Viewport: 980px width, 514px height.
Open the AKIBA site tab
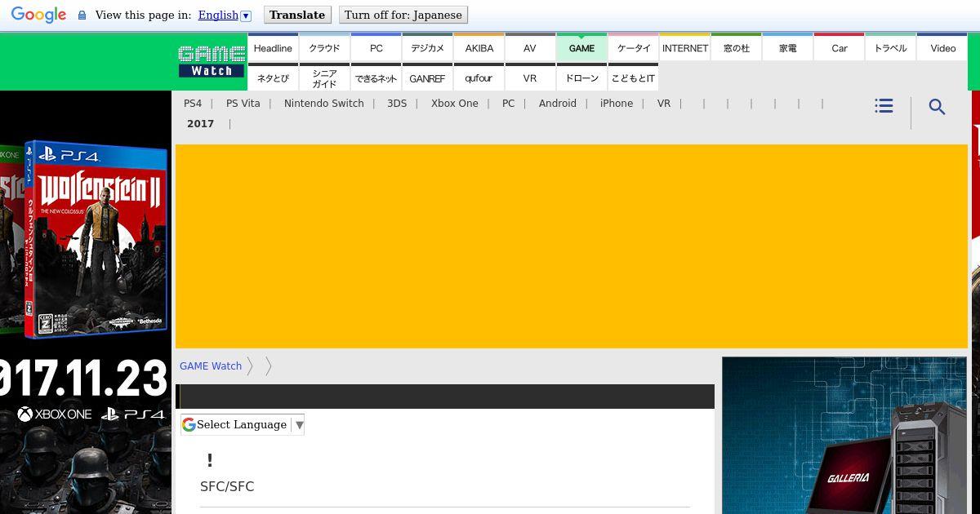[x=479, y=47]
